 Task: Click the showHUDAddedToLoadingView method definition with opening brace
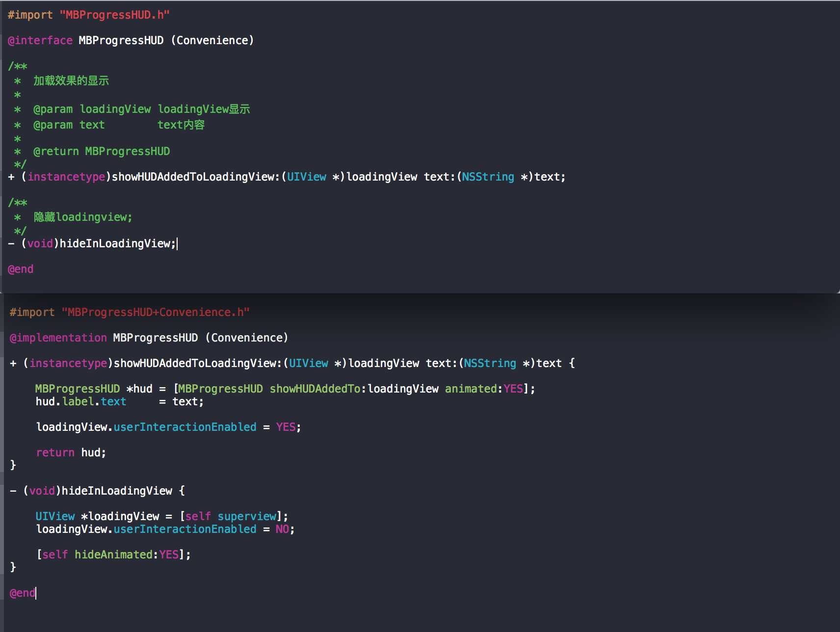tap(292, 363)
